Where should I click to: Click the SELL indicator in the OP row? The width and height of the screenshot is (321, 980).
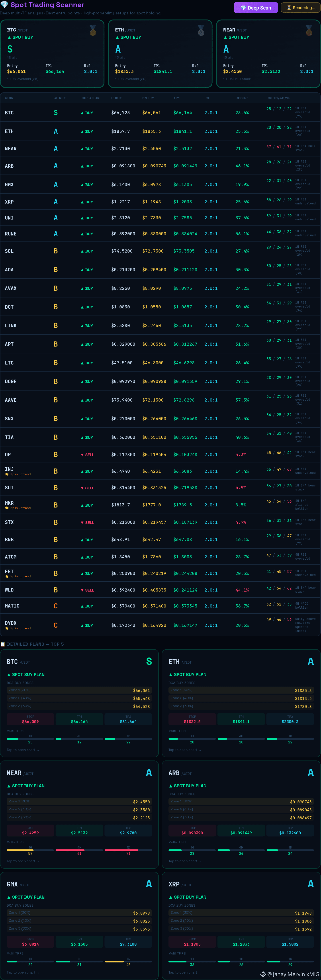pyautogui.click(x=88, y=455)
